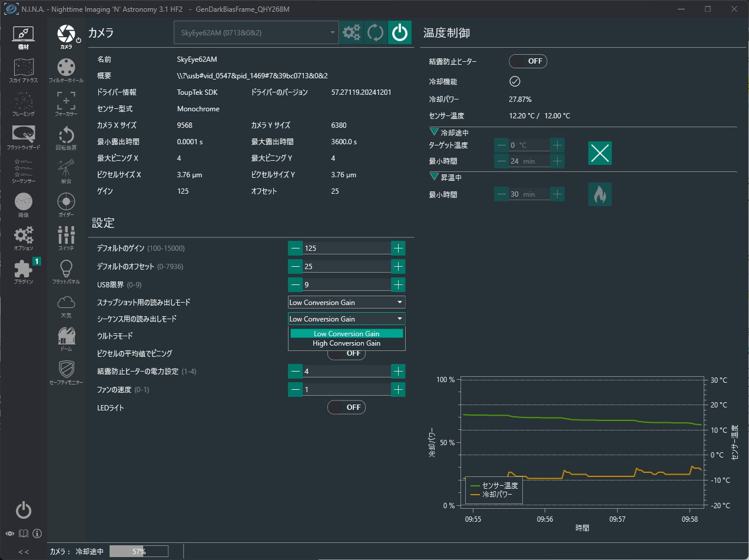Click the eye icon at sidebar bottom
This screenshot has height=560, width=749.
10,534
